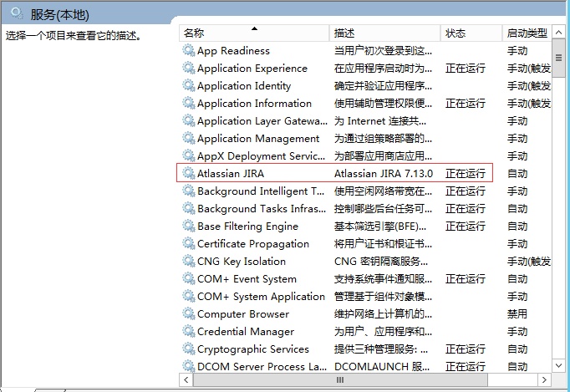Viewport: 570px width, 392px height.
Task: Click the Application Layer Gateway gear icon
Action: [x=189, y=120]
